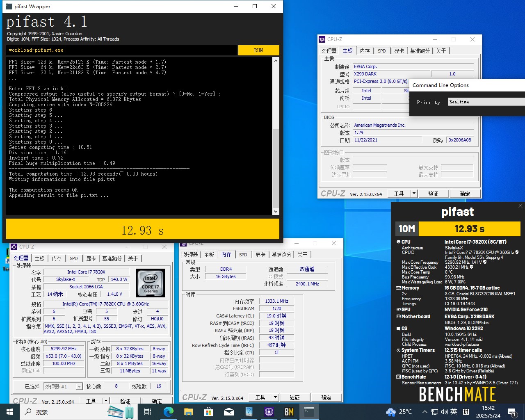Switch to 主板 tab in processor CPU-Z window
Screen dimensions: 525x420
(x=40, y=258)
